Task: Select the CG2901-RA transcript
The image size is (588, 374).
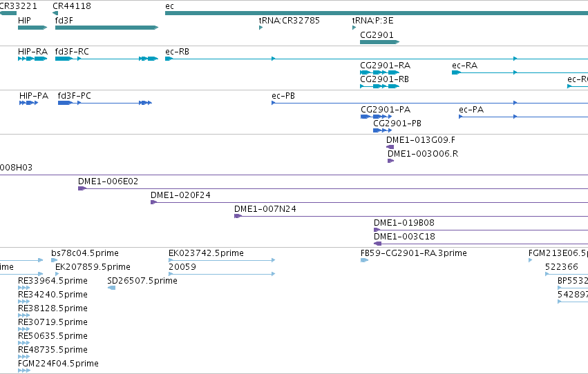Action: [x=379, y=72]
